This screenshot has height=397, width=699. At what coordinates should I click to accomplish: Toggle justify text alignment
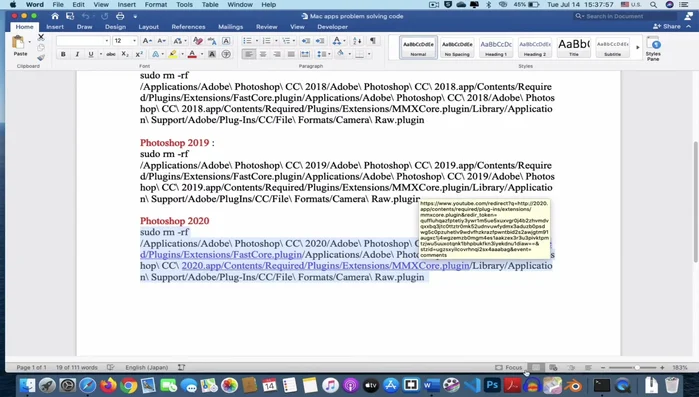click(291, 54)
